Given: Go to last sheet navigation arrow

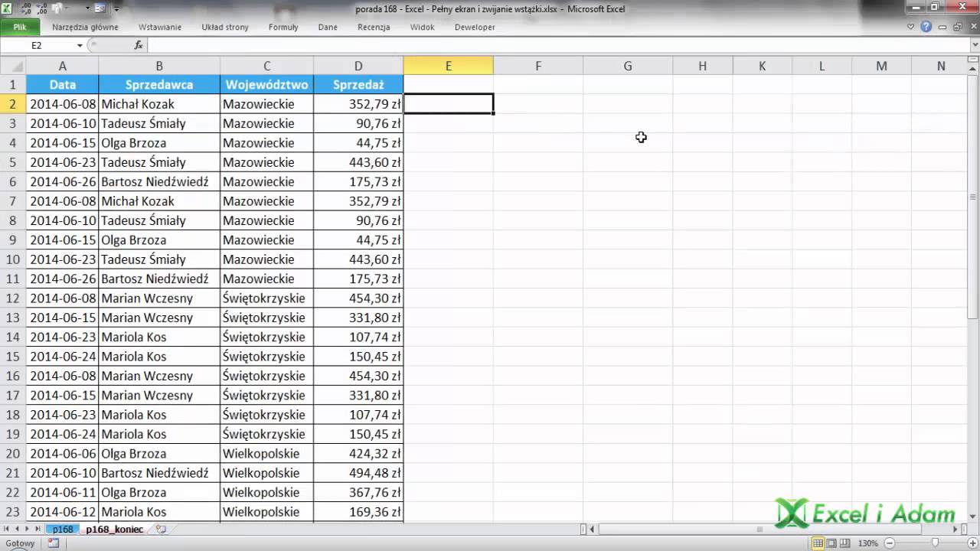Looking at the screenshot, I should (x=38, y=529).
